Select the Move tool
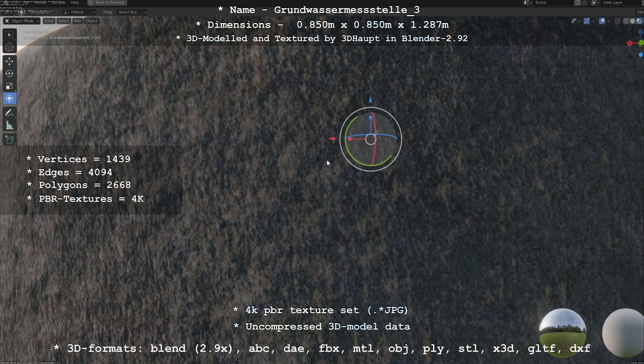 (x=9, y=61)
